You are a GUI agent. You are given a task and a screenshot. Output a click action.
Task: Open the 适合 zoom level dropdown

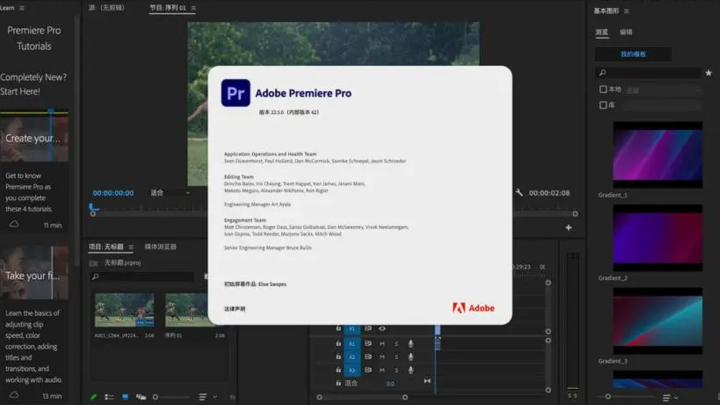tap(170, 193)
